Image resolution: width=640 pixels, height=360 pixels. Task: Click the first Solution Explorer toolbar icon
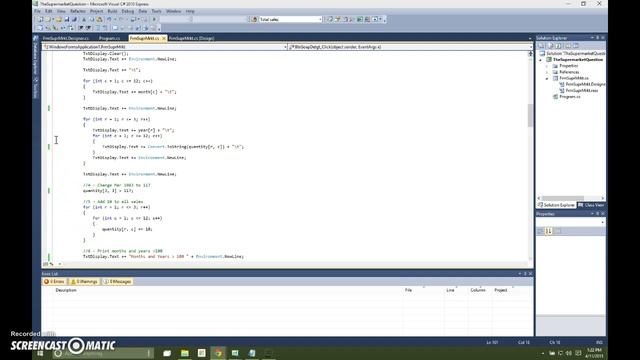click(541, 46)
